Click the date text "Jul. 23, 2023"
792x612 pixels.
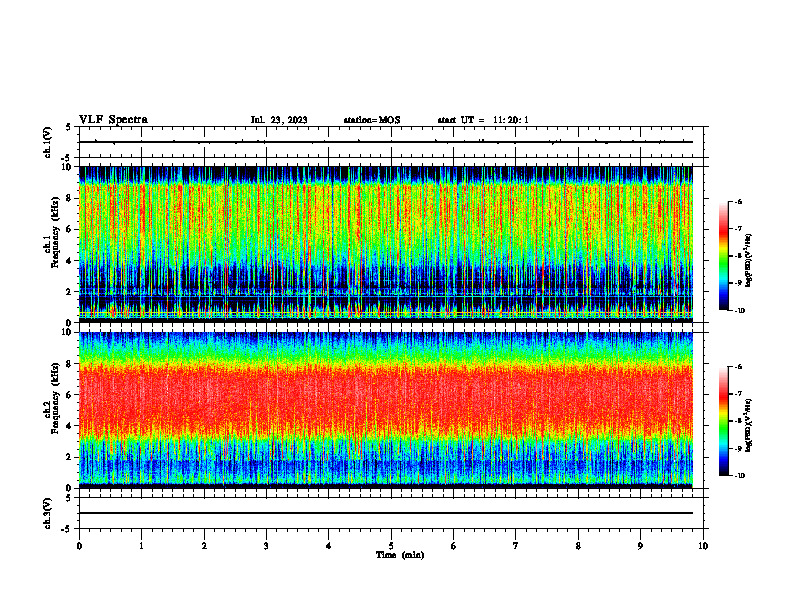(x=279, y=120)
